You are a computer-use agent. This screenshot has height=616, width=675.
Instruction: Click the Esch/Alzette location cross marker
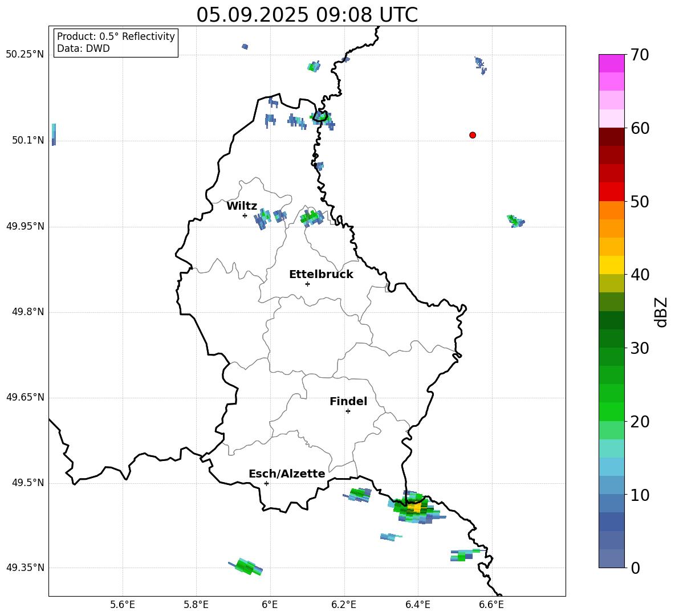[266, 483]
